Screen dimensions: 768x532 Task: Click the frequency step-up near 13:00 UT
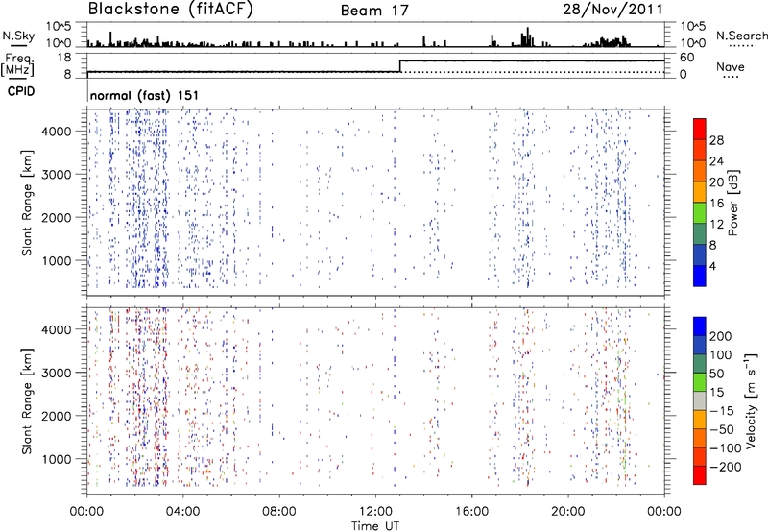(400, 66)
